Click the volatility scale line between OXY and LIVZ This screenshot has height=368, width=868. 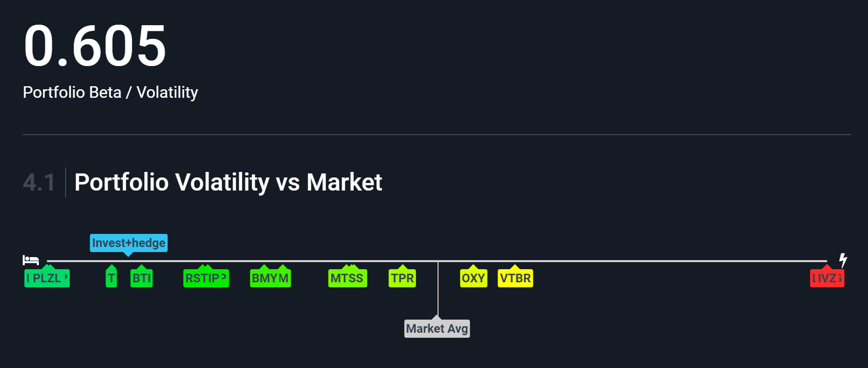(656, 261)
